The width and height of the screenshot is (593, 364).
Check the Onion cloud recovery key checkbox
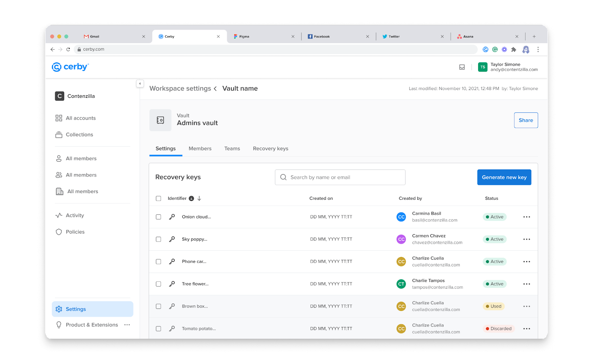(x=158, y=217)
